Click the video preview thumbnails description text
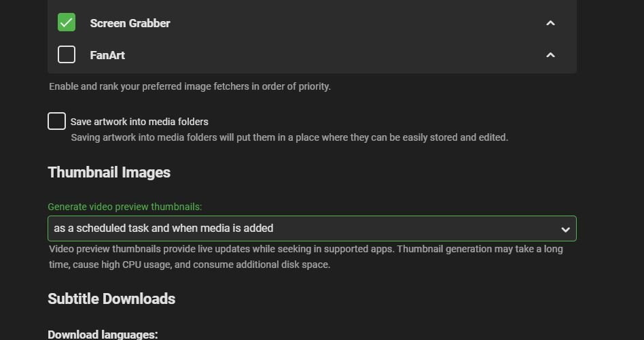Viewport: 644px width, 340px height. pos(306,256)
